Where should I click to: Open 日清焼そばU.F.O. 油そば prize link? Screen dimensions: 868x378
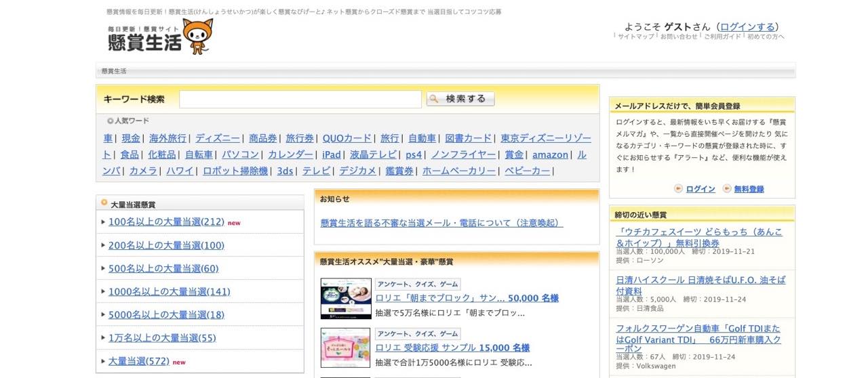(x=701, y=285)
